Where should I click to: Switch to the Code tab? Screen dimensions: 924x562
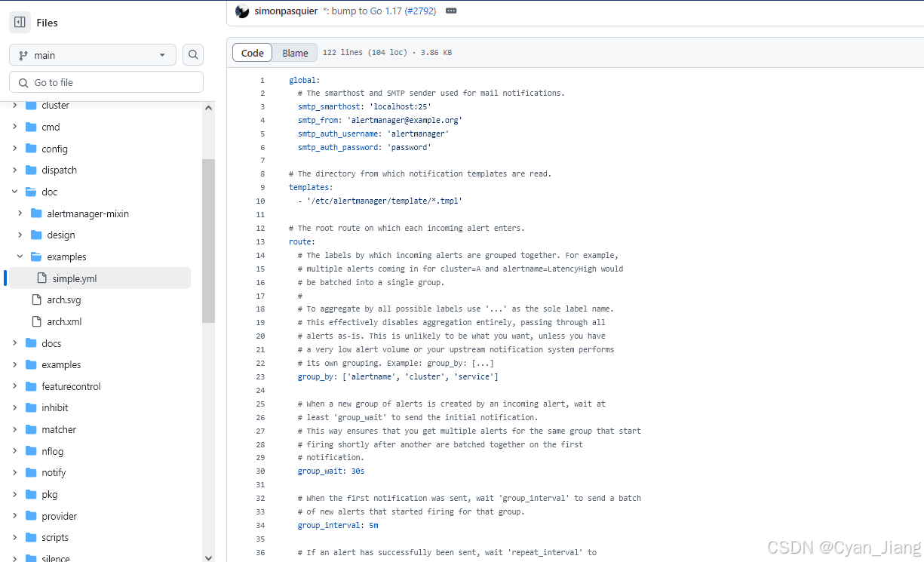tap(253, 53)
